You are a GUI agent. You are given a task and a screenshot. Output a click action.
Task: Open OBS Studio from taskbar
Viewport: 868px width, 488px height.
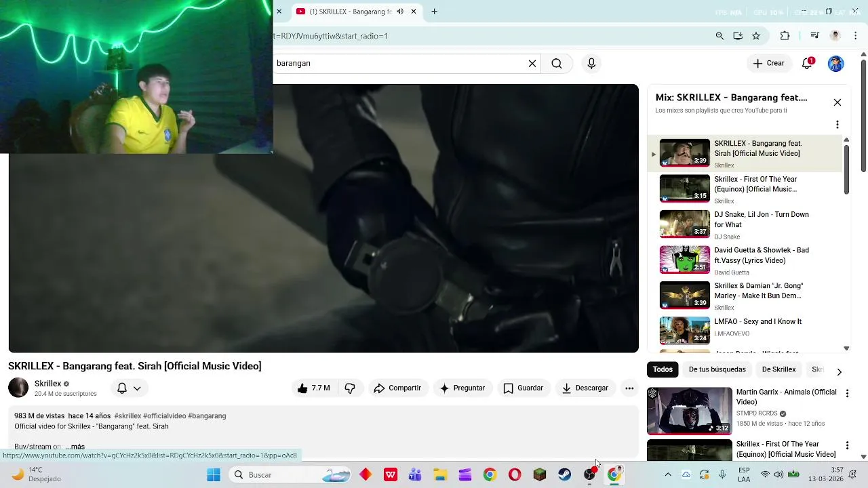tap(589, 475)
